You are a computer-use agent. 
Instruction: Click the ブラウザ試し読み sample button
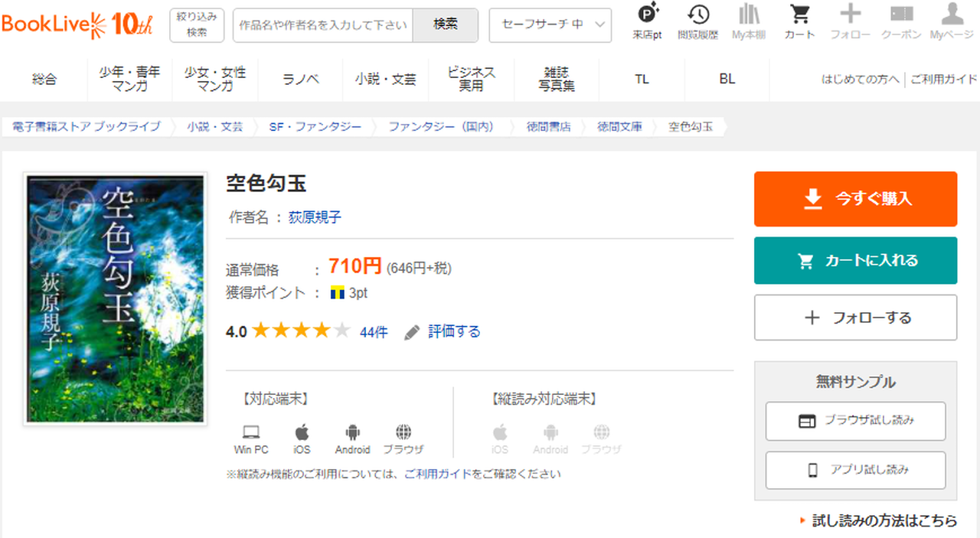855,421
